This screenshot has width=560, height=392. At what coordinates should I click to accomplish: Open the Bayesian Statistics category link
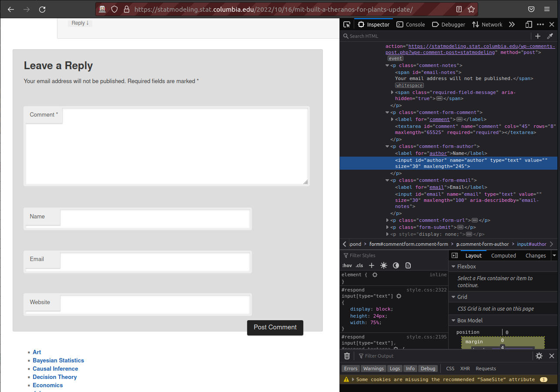tap(58, 361)
